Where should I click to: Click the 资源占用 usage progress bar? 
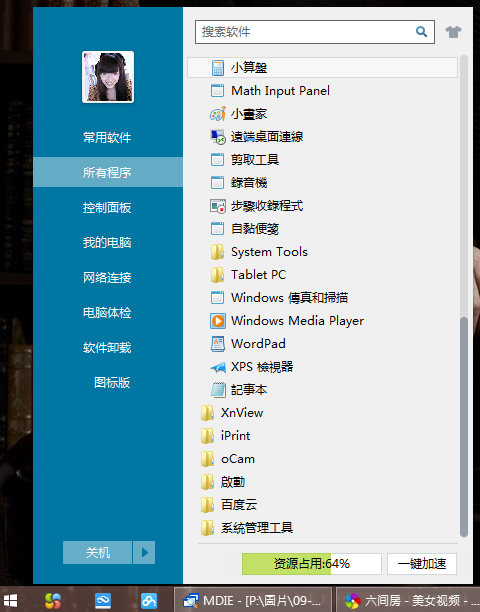(x=311, y=564)
